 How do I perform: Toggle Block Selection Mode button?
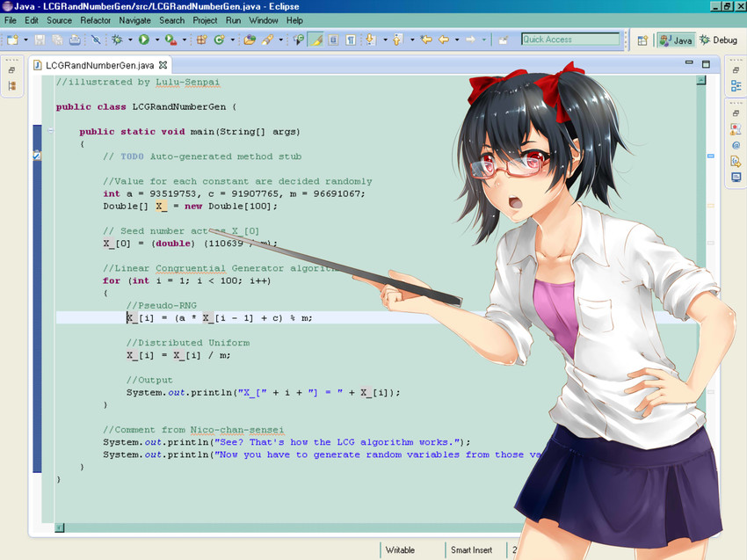(333, 40)
